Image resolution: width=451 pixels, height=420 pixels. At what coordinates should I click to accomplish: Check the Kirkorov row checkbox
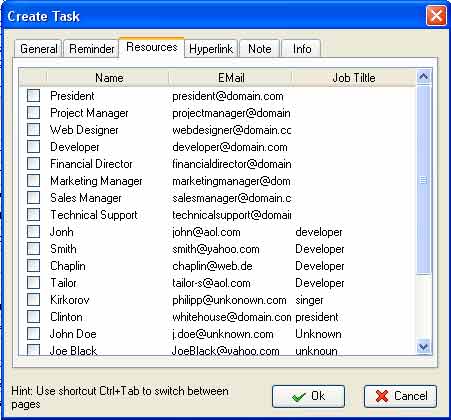pyautogui.click(x=33, y=299)
